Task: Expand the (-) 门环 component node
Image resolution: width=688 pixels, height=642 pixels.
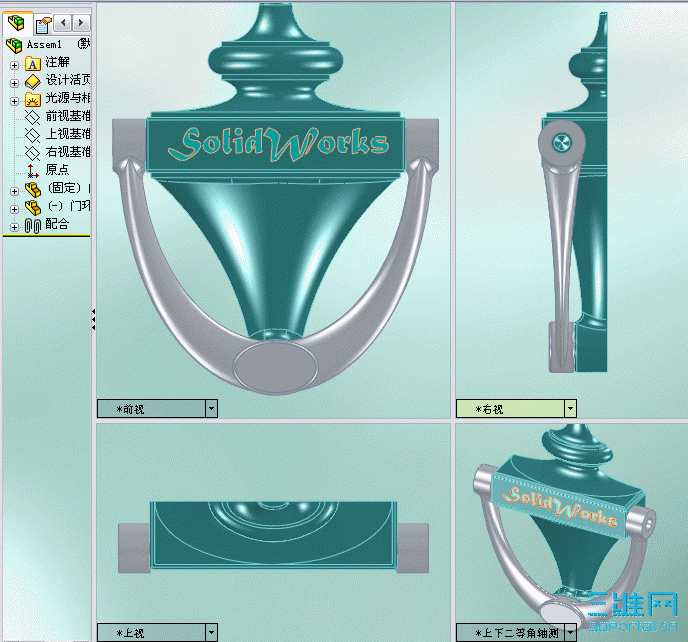Action: [14, 209]
